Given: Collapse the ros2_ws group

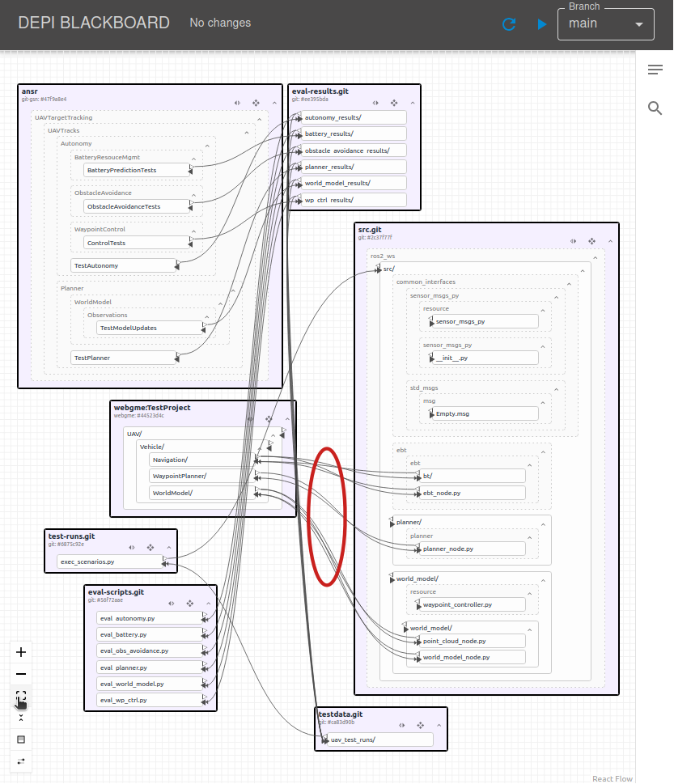Looking at the screenshot, I should tap(595, 258).
